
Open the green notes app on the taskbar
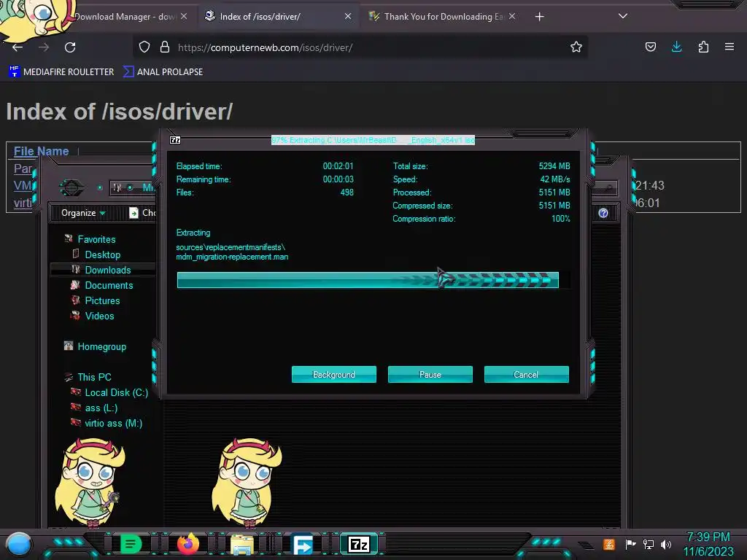point(131,544)
